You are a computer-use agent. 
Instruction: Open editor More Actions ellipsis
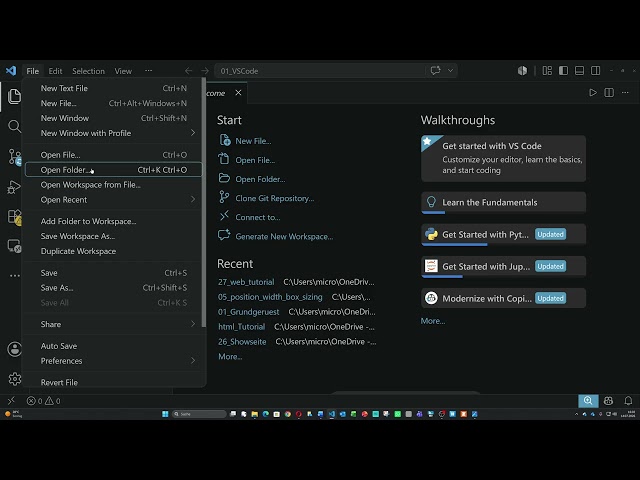[x=625, y=93]
